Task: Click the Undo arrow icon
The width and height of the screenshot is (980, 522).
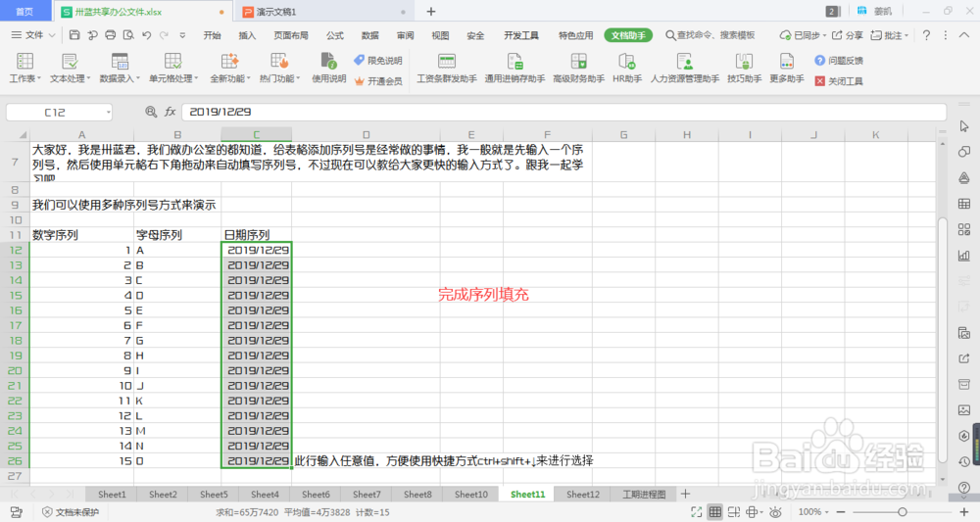Action: [x=146, y=35]
